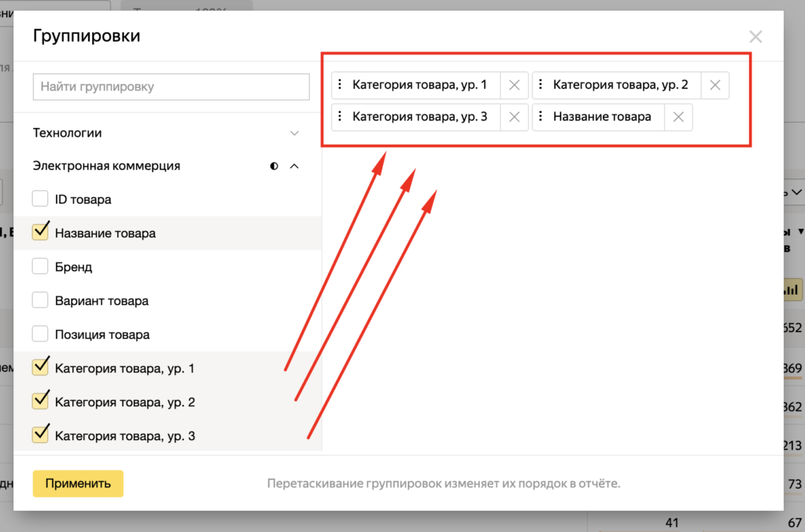Click the Позиция товара label text
Viewport: 805px width, 532px height.
(x=102, y=335)
